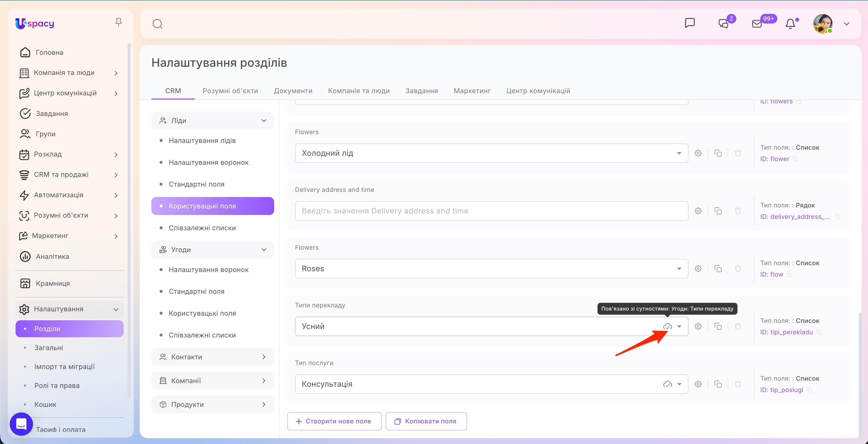The width and height of the screenshot is (868, 444).
Task: Open Співзалежні списки under Ліди
Action: [x=202, y=228]
